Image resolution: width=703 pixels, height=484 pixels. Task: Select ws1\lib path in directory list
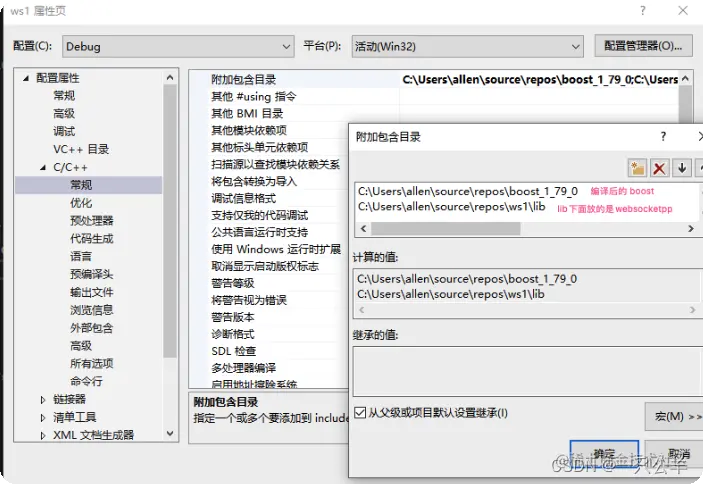coord(451,207)
